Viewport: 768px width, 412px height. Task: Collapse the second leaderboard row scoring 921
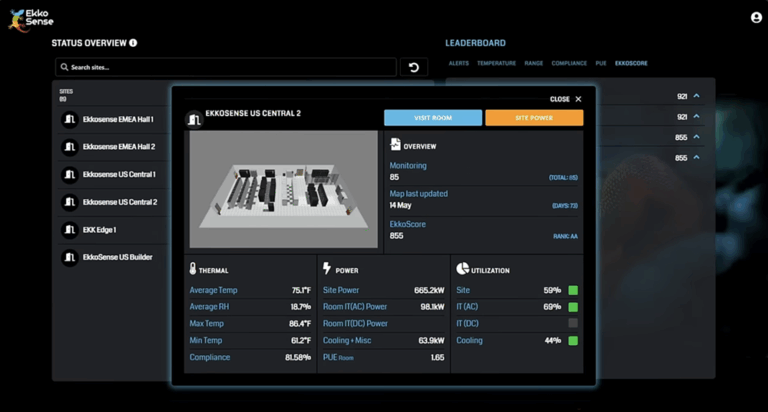point(696,117)
